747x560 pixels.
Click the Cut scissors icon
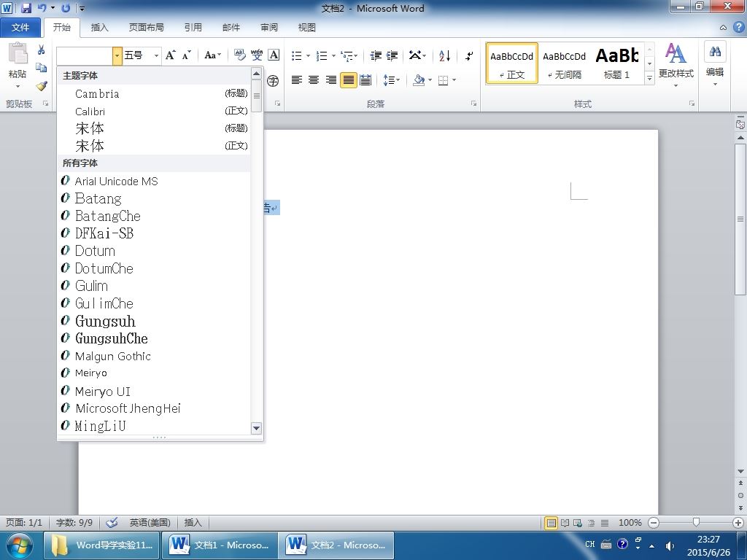pos(42,50)
